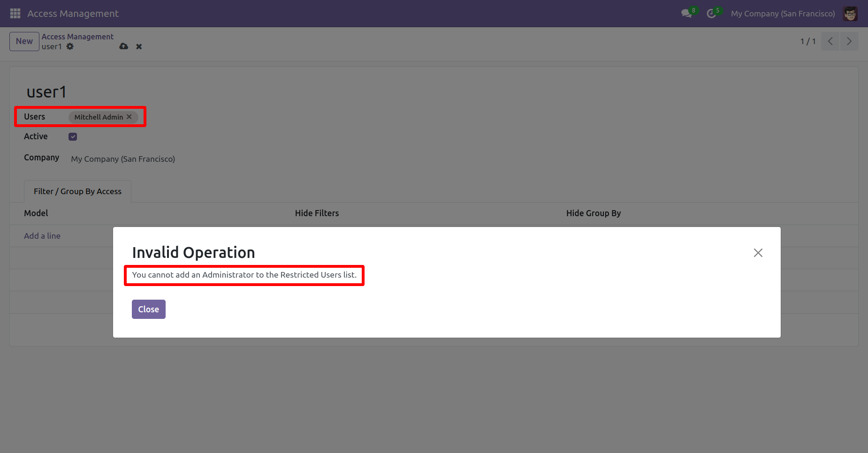Viewport: 868px width, 453px height.
Task: Click the Model column header
Action: point(36,213)
